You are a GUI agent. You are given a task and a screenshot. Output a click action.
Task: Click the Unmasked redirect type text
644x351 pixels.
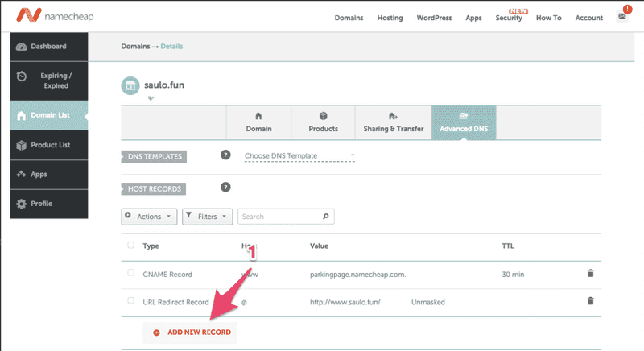[428, 302]
